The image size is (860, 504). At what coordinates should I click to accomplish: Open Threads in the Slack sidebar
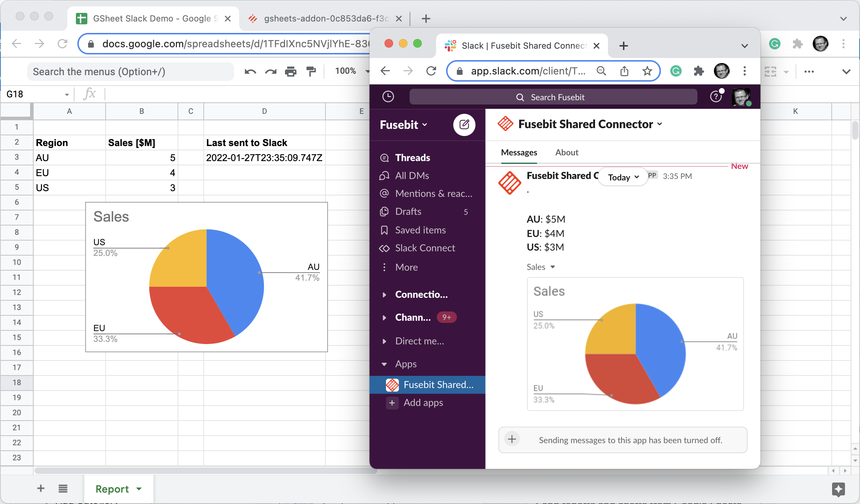click(412, 157)
